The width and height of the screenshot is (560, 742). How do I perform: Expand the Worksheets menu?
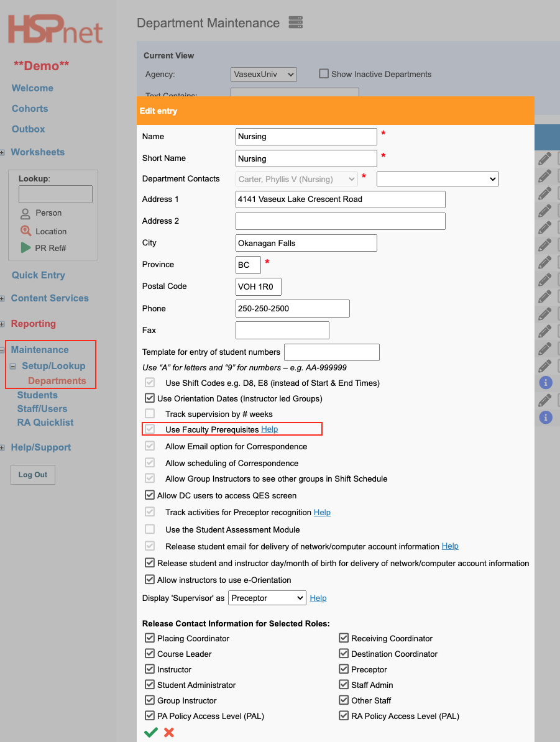click(2, 152)
